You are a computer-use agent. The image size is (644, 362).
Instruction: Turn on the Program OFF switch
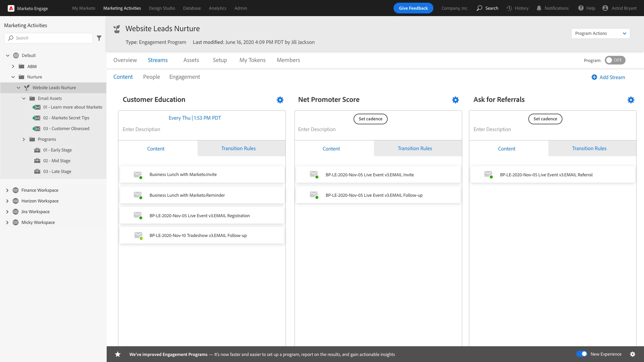pyautogui.click(x=615, y=60)
